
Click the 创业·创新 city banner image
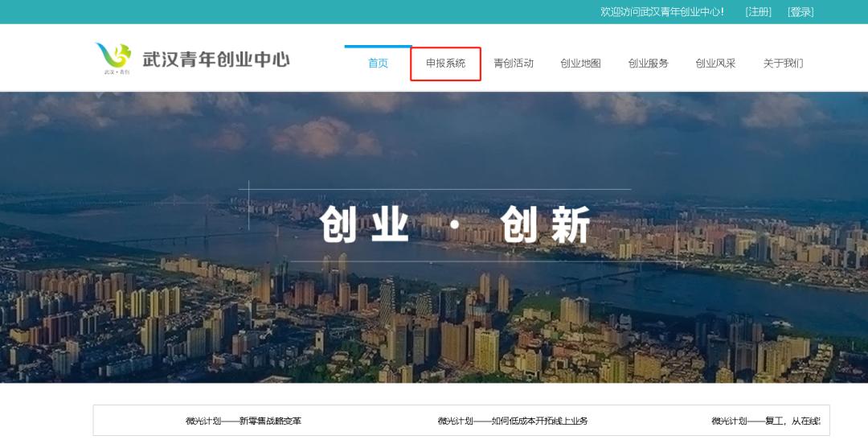pyautogui.click(x=434, y=237)
